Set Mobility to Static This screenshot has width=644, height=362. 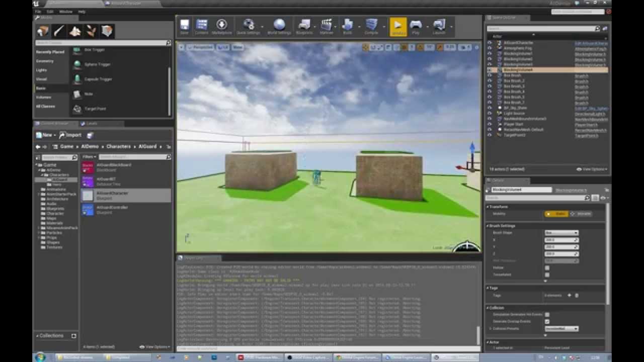click(556, 214)
